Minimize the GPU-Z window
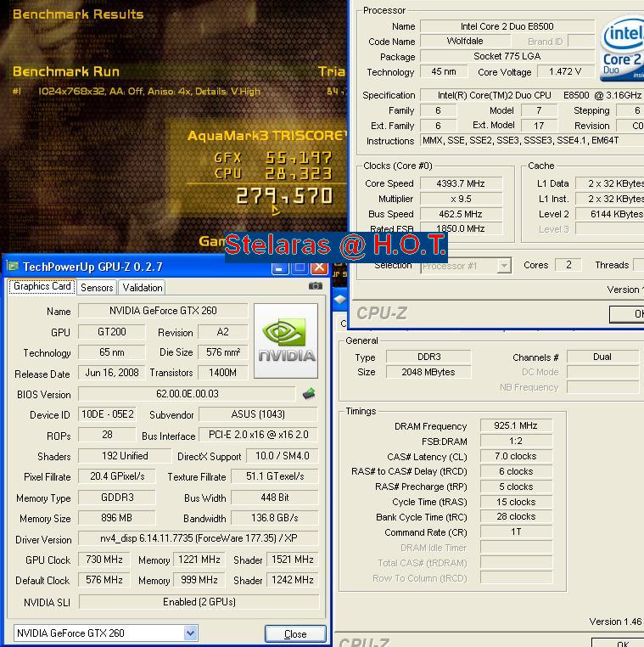 279,267
